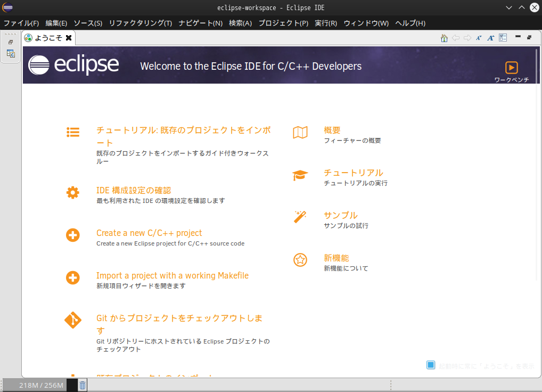Open the ナビゲート(N) menu

click(x=201, y=23)
